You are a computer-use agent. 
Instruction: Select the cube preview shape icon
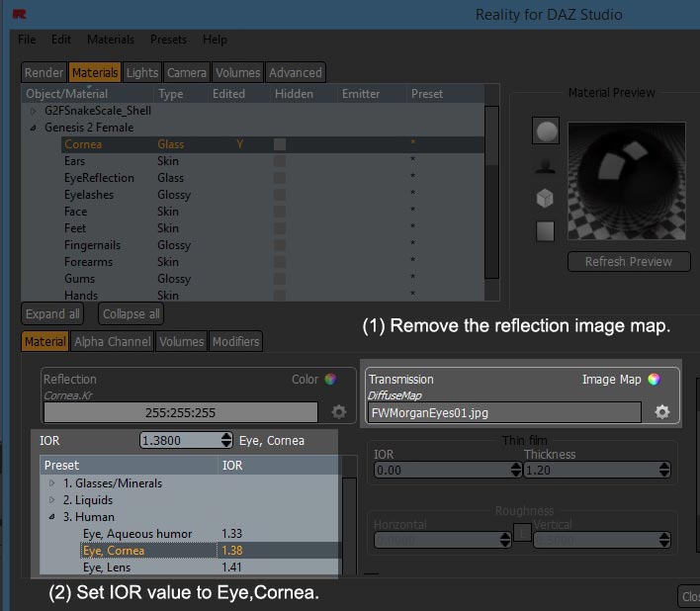click(545, 198)
